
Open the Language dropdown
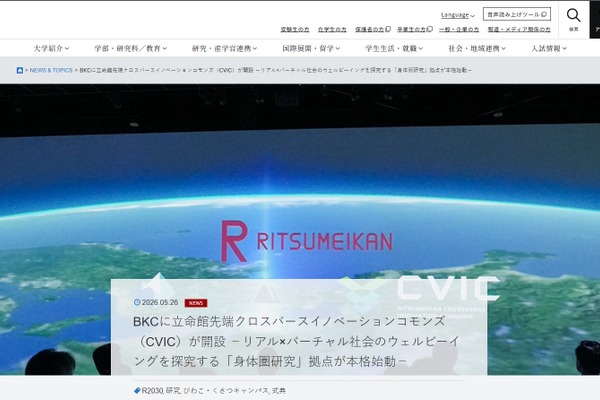[458, 15]
